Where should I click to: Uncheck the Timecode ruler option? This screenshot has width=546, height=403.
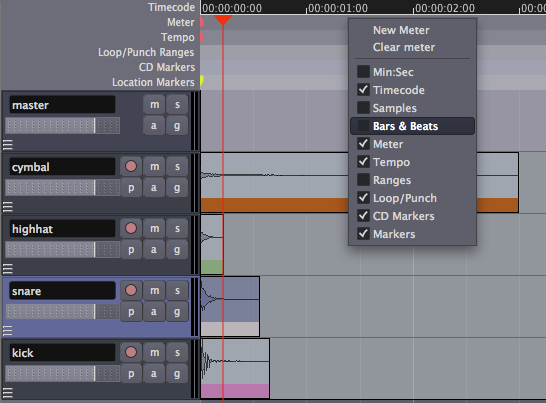(363, 90)
